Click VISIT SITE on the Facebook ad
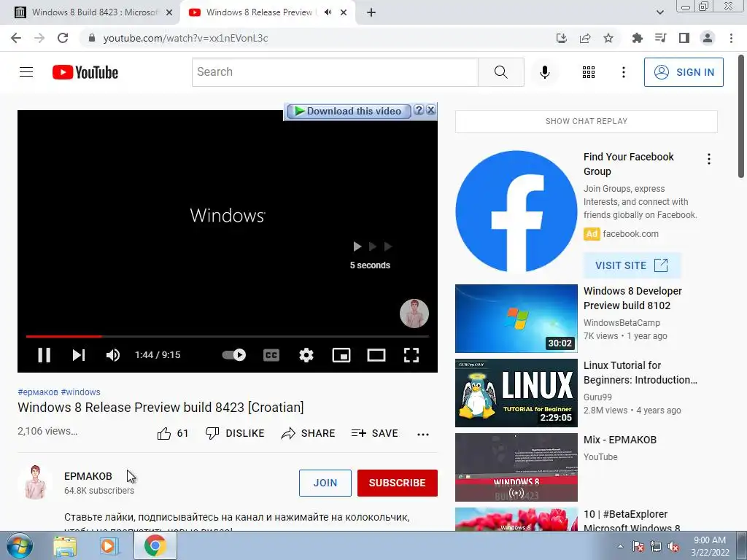 632,265
